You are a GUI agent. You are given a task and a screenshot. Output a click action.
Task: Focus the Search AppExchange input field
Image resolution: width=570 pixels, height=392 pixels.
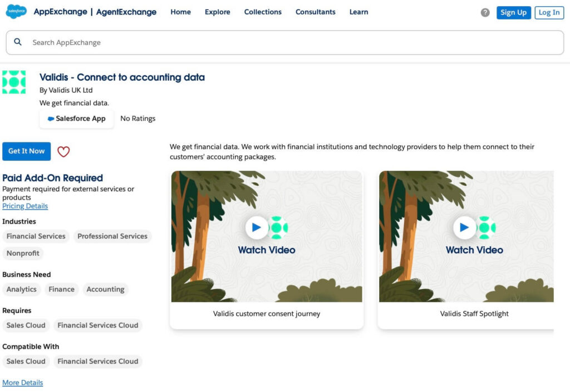[x=285, y=42]
